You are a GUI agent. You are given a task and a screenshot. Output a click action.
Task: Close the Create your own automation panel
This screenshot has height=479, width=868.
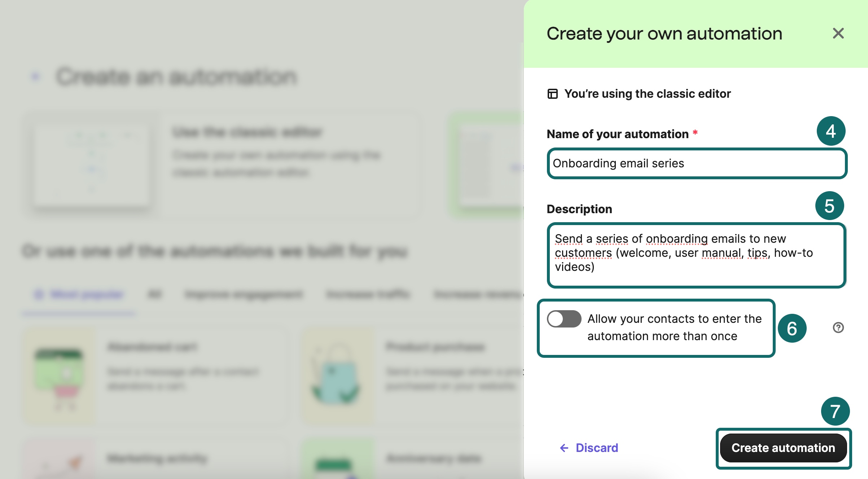838,34
